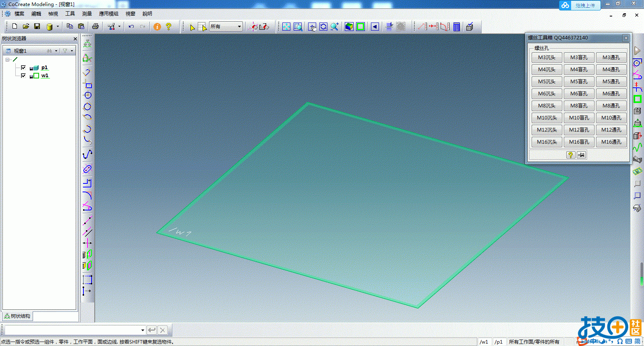Click the pin icon in screw toolbox

tap(581, 155)
